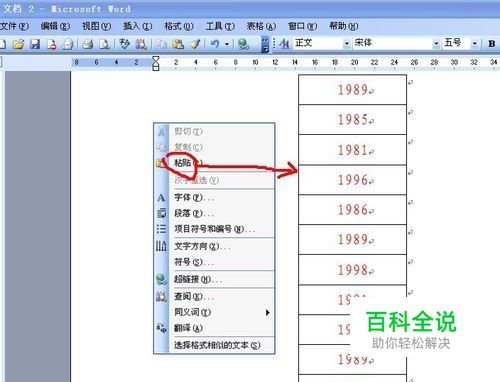The width and height of the screenshot is (500, 382).
Task: Select 查阅(K)... in the context menu
Action: click(x=214, y=296)
